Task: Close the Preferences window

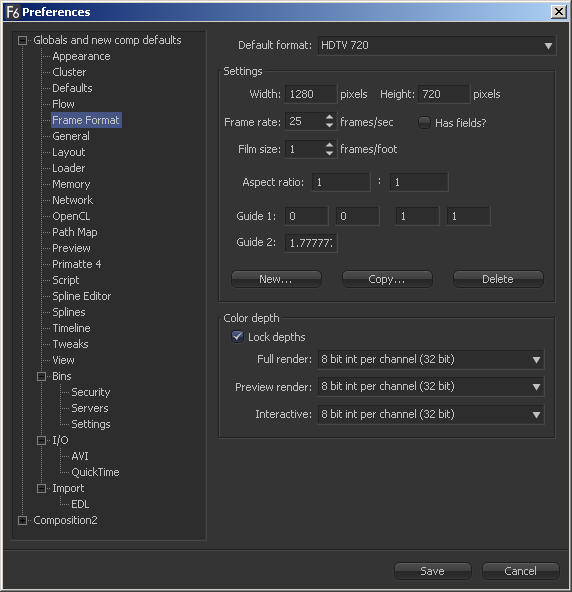Action: click(559, 12)
